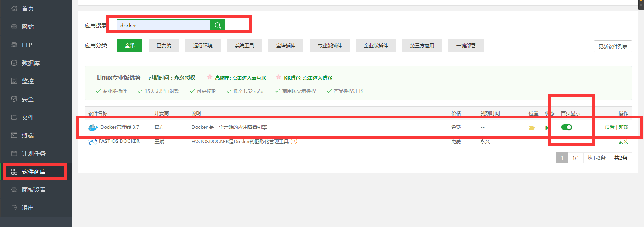Click the Docker whale logo icon
644x227 pixels.
pos(93,127)
